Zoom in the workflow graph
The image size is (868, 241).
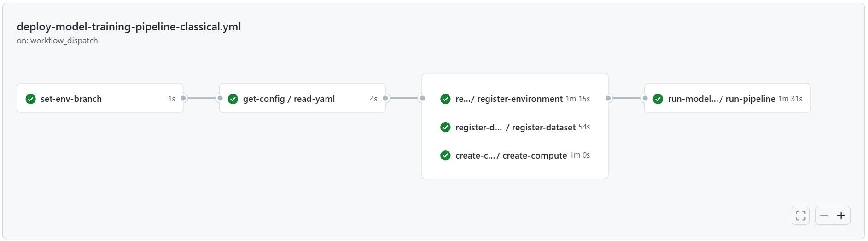click(841, 216)
